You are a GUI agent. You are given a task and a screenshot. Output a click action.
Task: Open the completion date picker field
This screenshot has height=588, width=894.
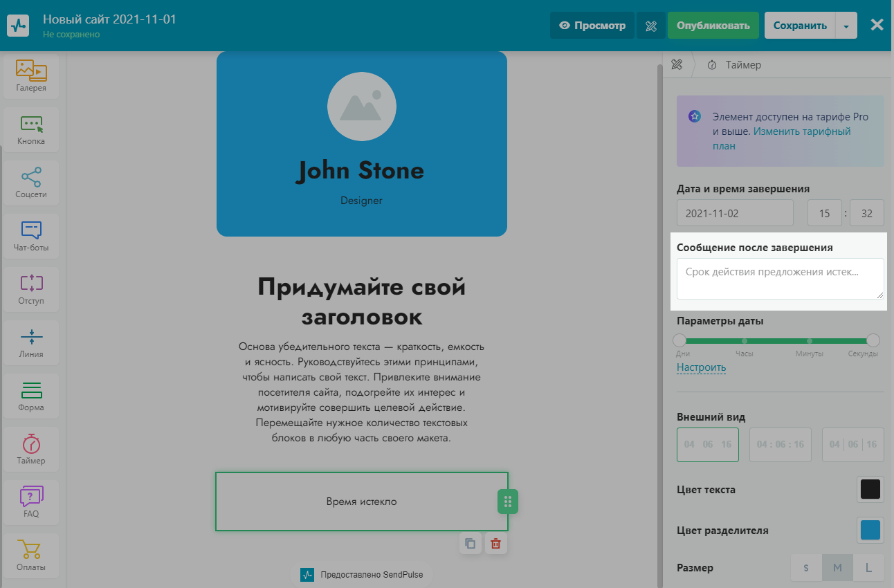[735, 213]
